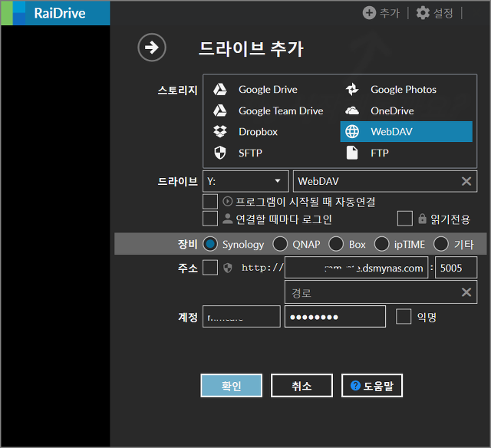
Task: Click the Google Team Drive icon
Action: tap(220, 110)
